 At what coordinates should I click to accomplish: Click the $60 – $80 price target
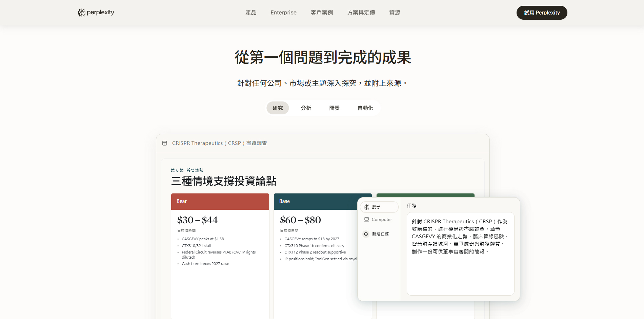(x=300, y=220)
